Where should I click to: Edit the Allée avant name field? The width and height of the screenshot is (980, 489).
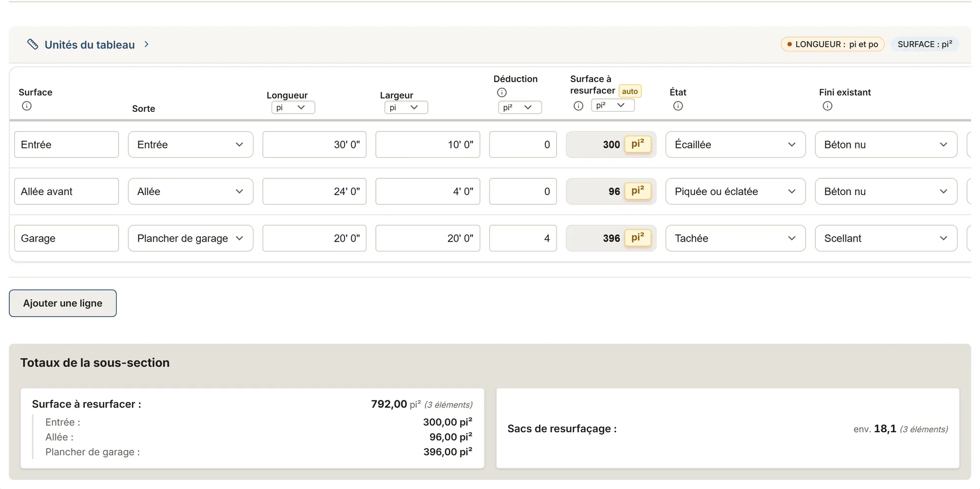coord(67,192)
